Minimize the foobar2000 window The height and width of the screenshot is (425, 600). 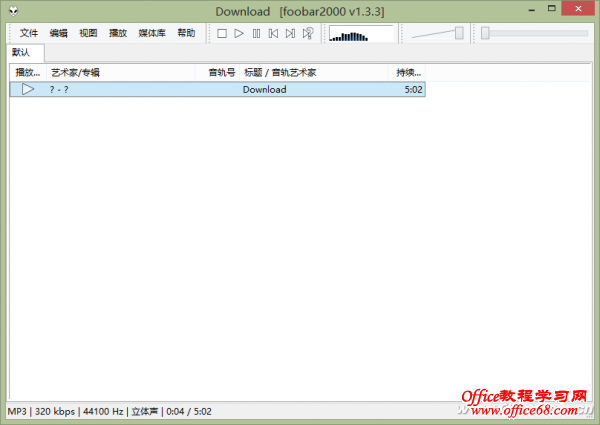[x=532, y=9]
